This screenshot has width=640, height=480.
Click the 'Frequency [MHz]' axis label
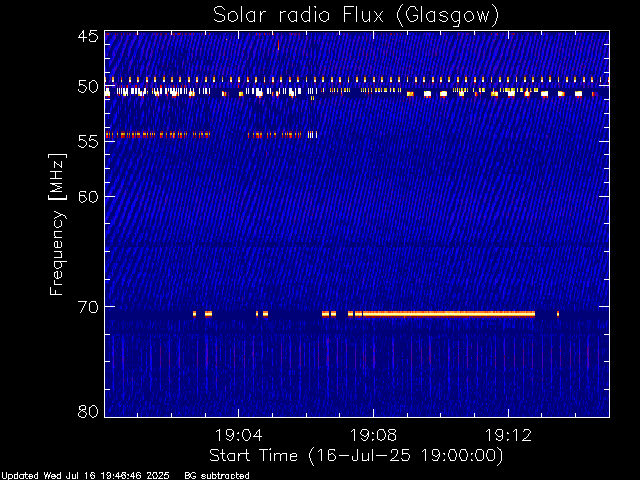tap(57, 224)
